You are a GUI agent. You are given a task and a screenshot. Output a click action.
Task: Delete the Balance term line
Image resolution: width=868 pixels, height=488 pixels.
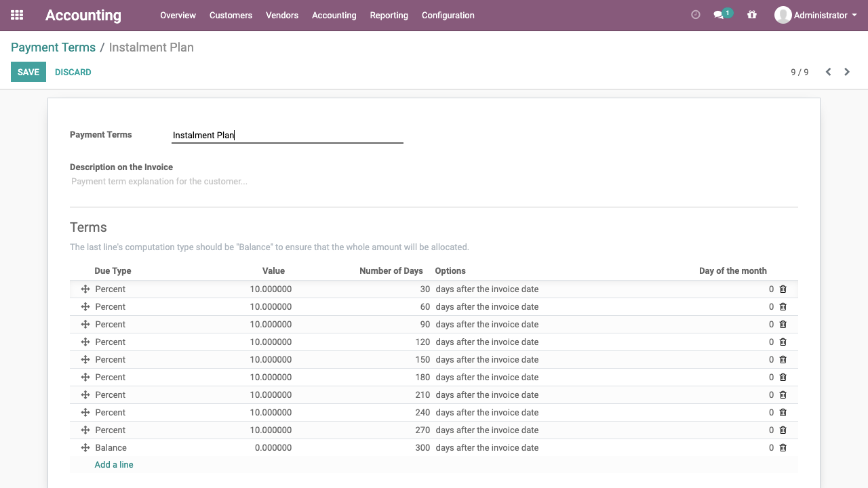(x=783, y=448)
